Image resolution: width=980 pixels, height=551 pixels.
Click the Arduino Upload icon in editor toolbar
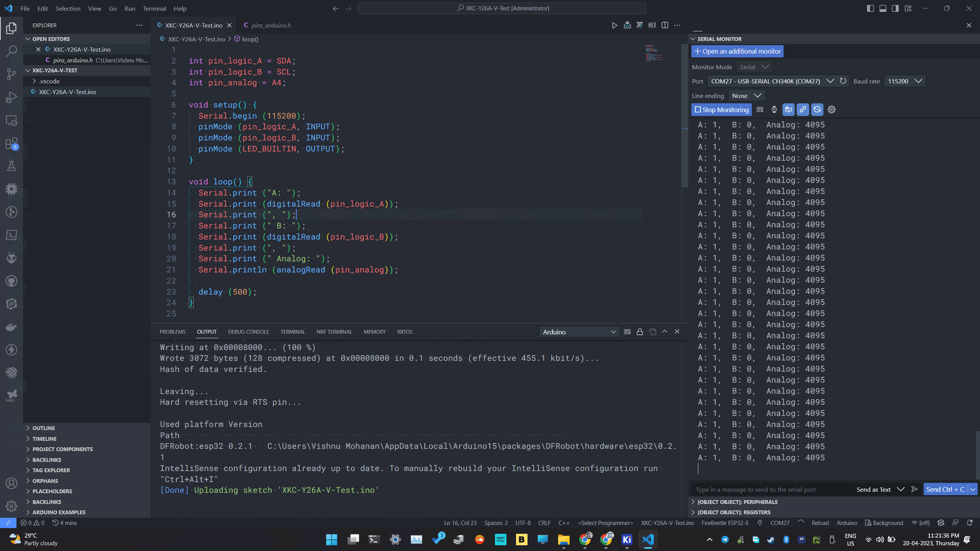pyautogui.click(x=627, y=25)
